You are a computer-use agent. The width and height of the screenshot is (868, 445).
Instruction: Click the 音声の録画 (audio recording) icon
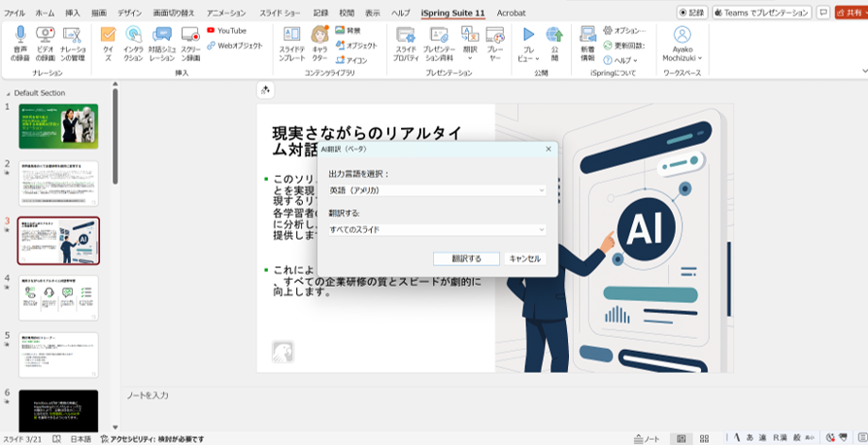tap(20, 43)
